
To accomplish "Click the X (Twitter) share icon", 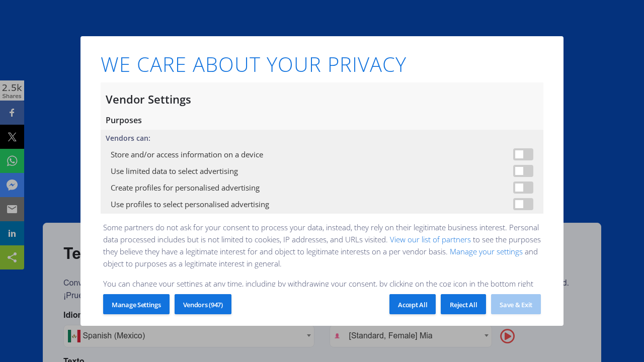I will [12, 137].
